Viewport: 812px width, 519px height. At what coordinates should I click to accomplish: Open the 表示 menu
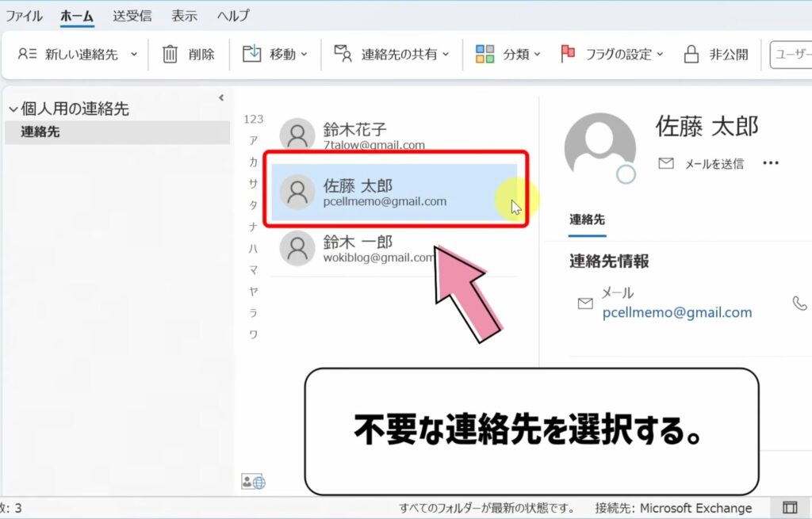point(183,14)
